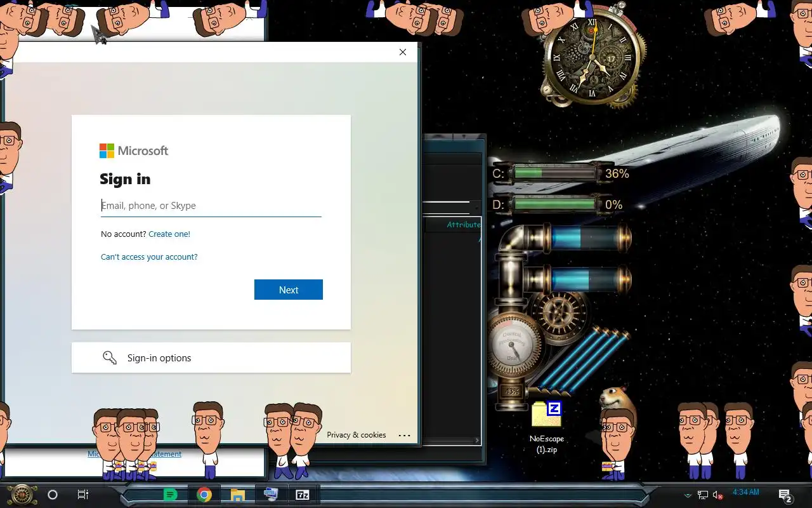
Task: Click the Next button
Action: click(x=289, y=290)
